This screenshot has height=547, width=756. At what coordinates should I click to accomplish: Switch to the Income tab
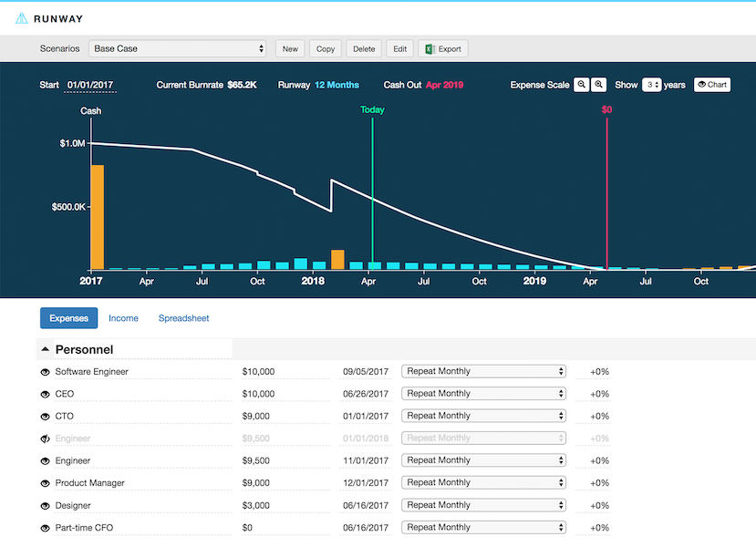123,318
